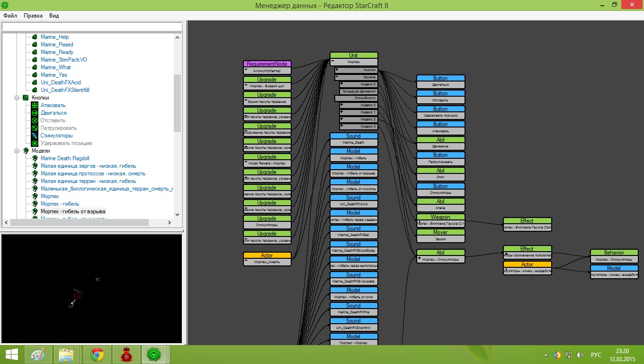This screenshot has height=364, width=644.
Task: Click the search field above the tree
Action: coord(92,27)
